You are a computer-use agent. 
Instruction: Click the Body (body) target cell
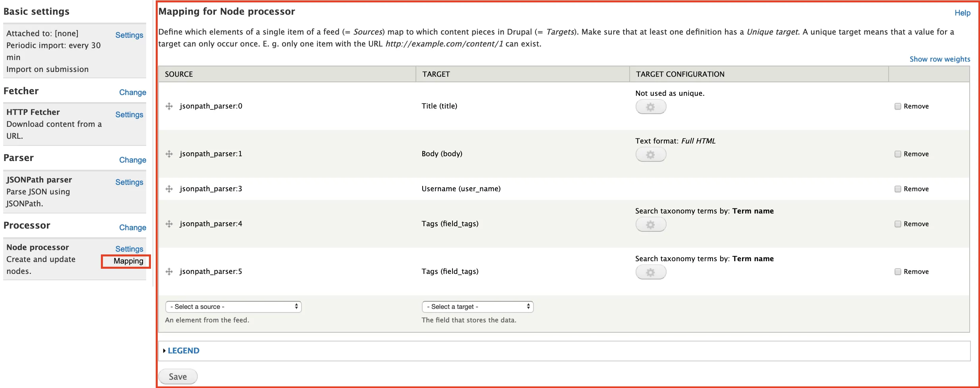point(442,154)
